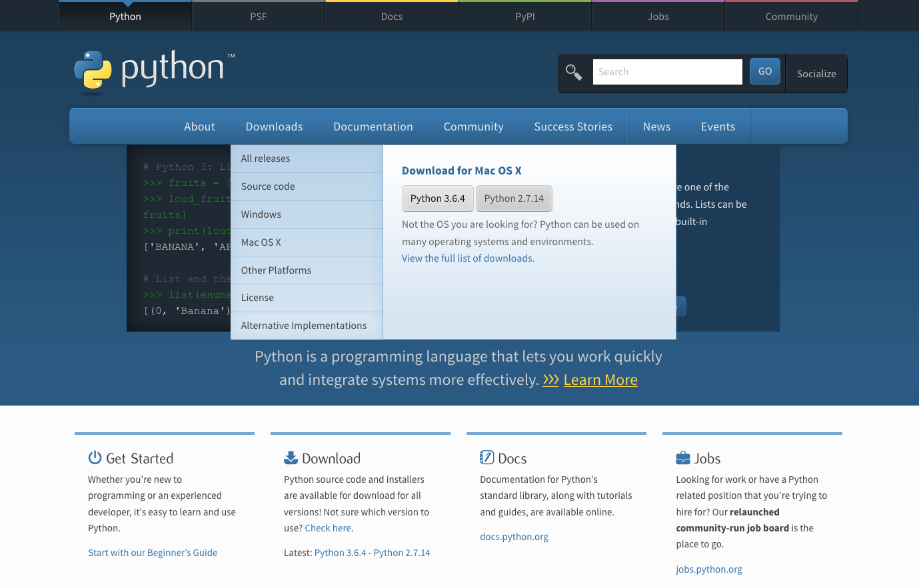Visit the jobs.python.org link

coord(709,569)
